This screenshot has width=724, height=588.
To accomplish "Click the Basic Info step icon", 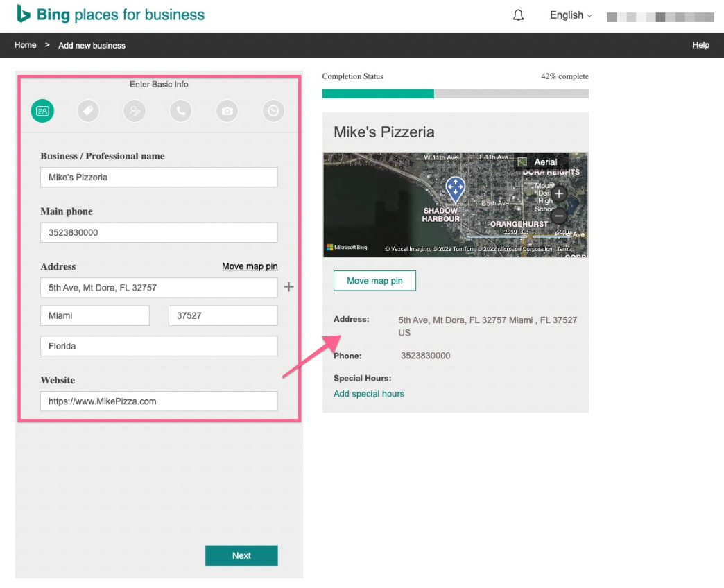I will pos(42,111).
